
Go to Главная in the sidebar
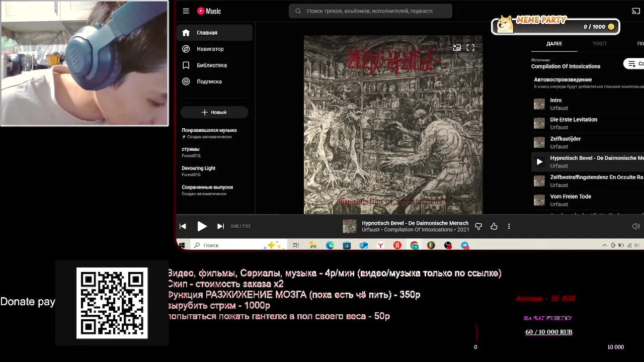[x=214, y=33]
